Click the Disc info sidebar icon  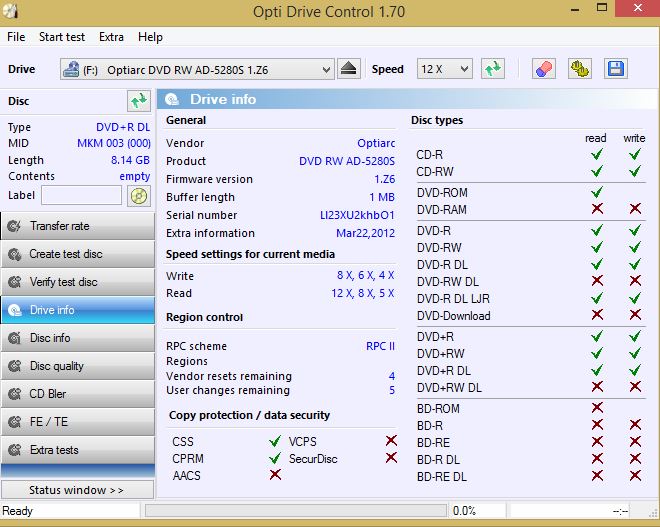(14, 338)
